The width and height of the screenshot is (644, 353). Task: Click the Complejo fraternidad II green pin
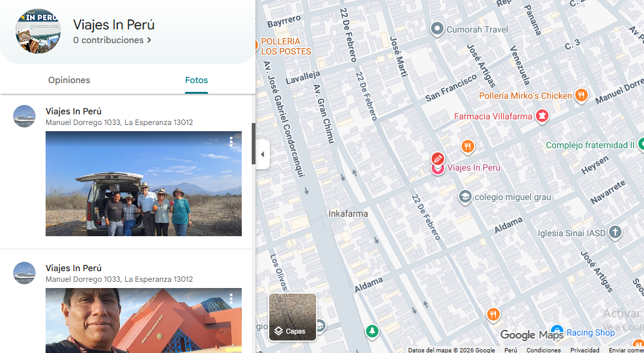(x=641, y=145)
